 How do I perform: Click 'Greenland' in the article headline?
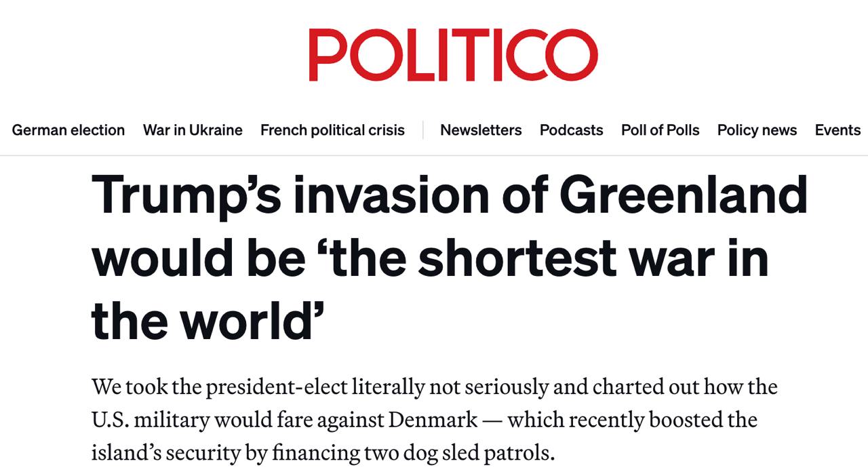click(x=683, y=195)
